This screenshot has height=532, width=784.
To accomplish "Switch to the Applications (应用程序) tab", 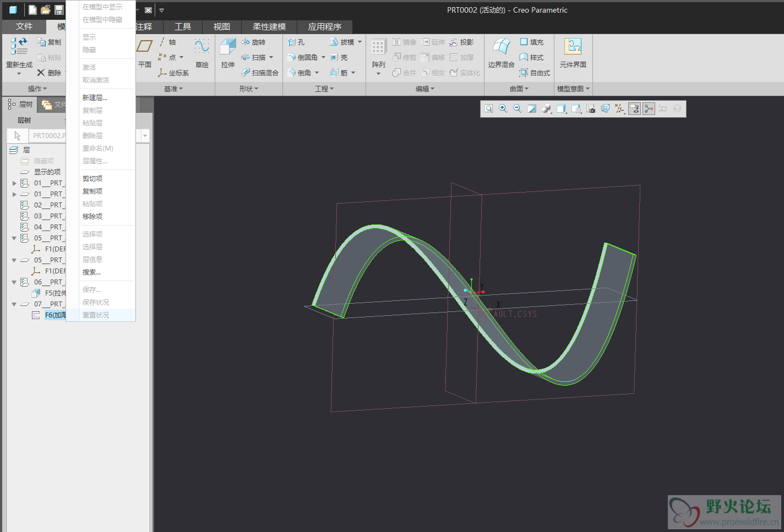I will 325,26.
